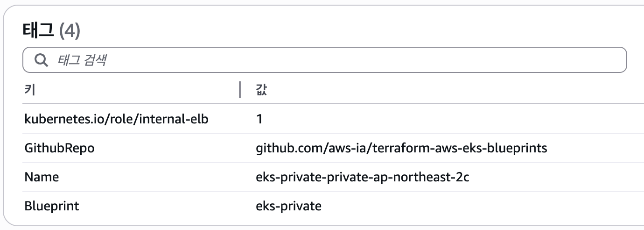The width and height of the screenshot is (644, 230).
Task: Select the Blueprint tag key
Action: [x=51, y=206]
